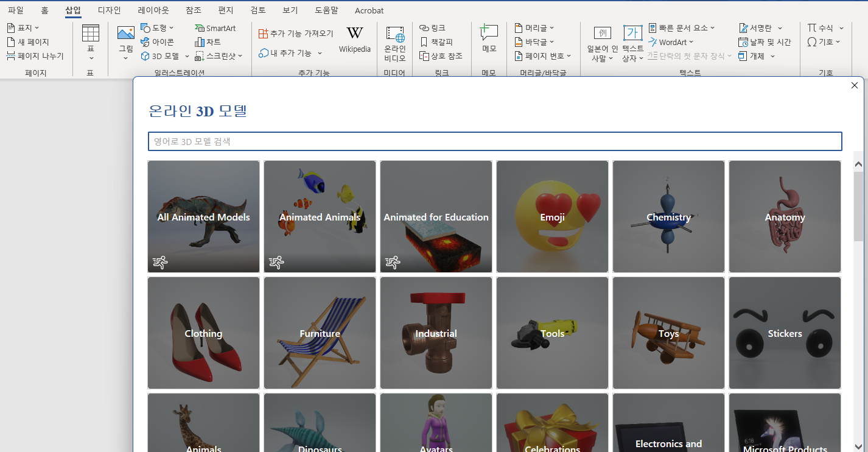Open the File (파일) tab
Screen dimensions: 868x452
click(x=16, y=10)
